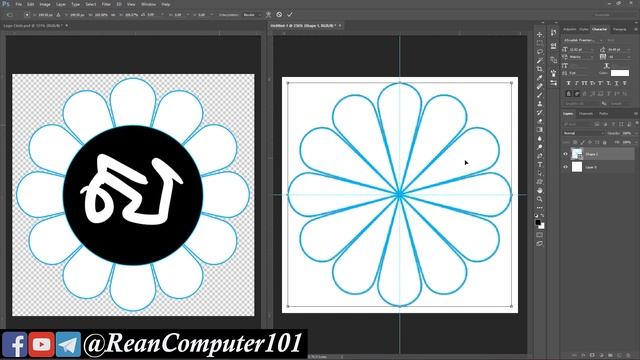The image size is (640, 360).
Task: Toggle maintain aspect ratio link
Action: tap(113, 15)
